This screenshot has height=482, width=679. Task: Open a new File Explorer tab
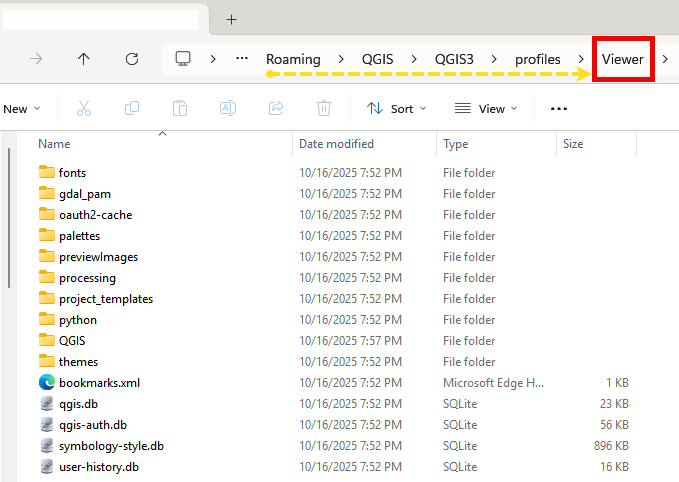click(232, 19)
